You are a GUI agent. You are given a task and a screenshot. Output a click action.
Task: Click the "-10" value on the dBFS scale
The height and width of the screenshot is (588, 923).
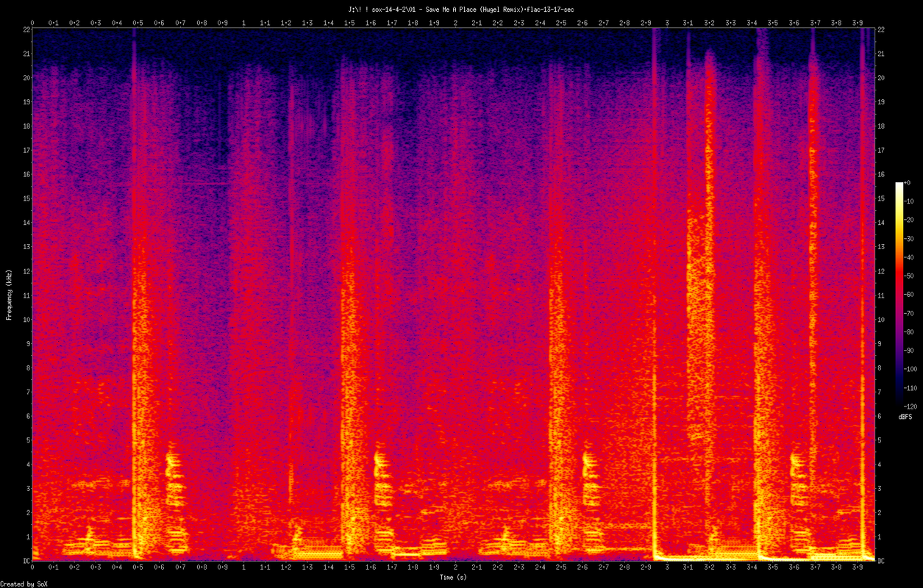909,201
